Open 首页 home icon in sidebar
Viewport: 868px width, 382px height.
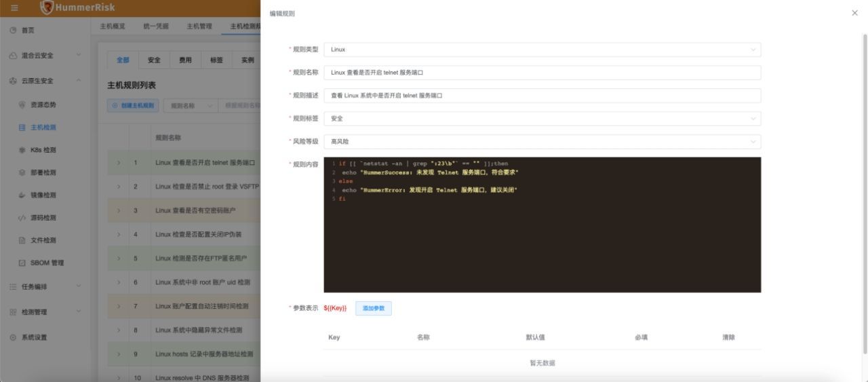point(14,31)
